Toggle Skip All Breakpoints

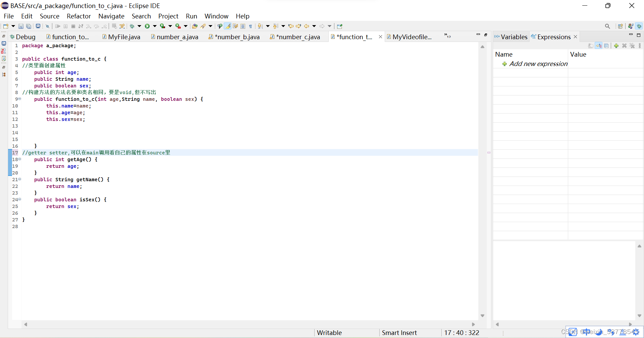47,26
